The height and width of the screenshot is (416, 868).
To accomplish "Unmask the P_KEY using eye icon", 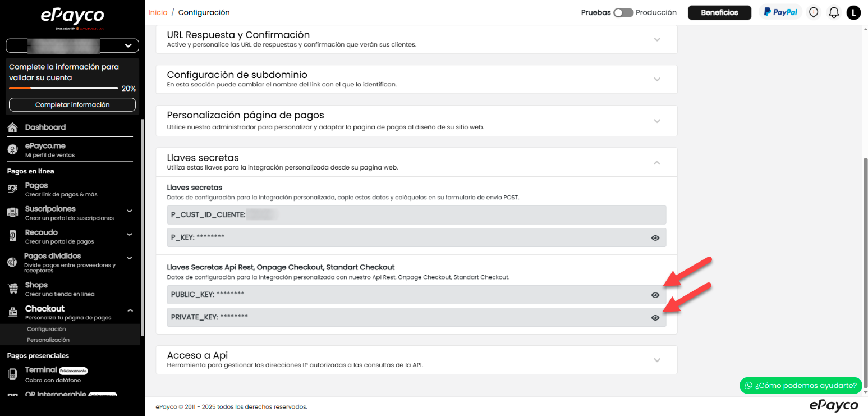I will click(x=655, y=238).
